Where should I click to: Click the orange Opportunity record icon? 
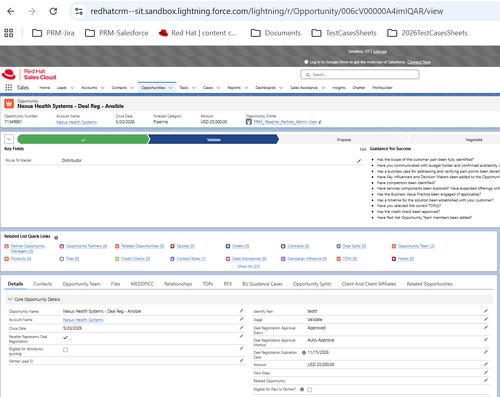click(x=9, y=104)
